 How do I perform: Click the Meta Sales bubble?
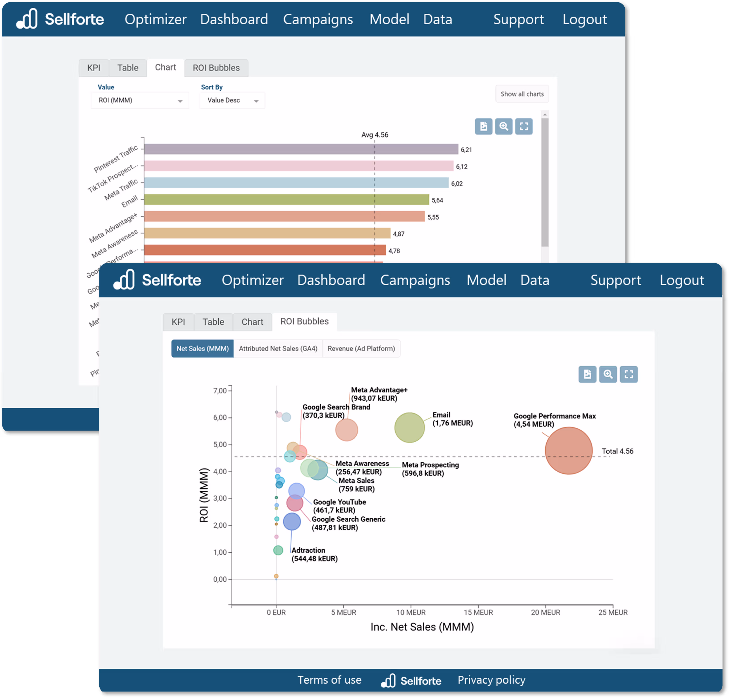318,470
